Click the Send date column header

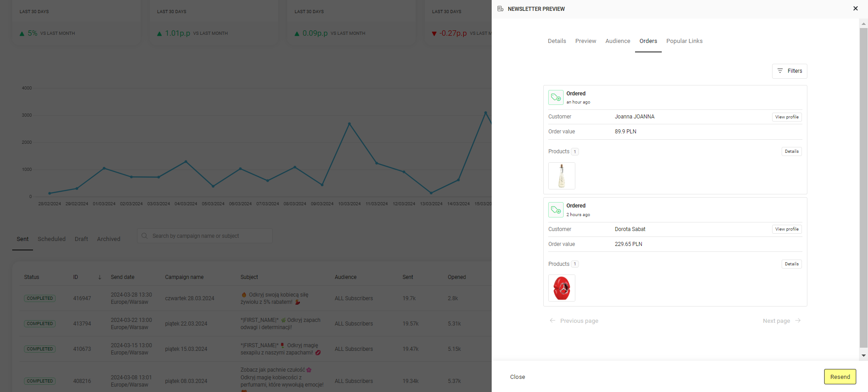click(x=123, y=277)
